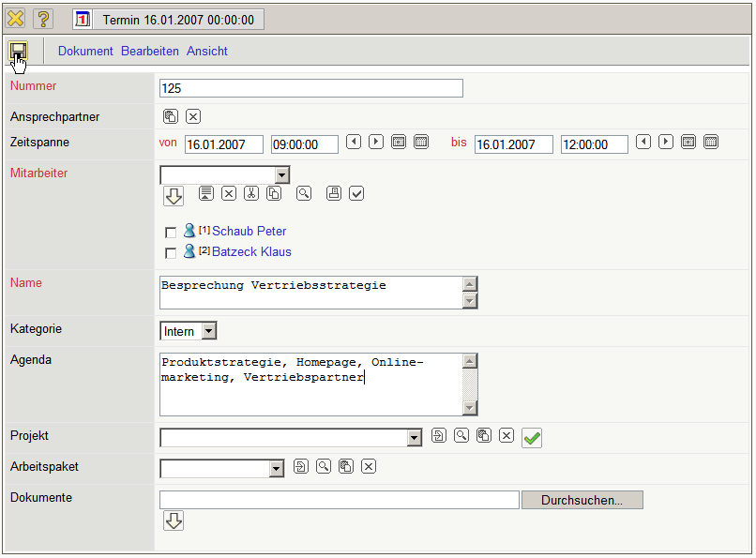Click the Agenda scrollbar down arrow
Viewport: 756px width, 558px height.
click(471, 408)
